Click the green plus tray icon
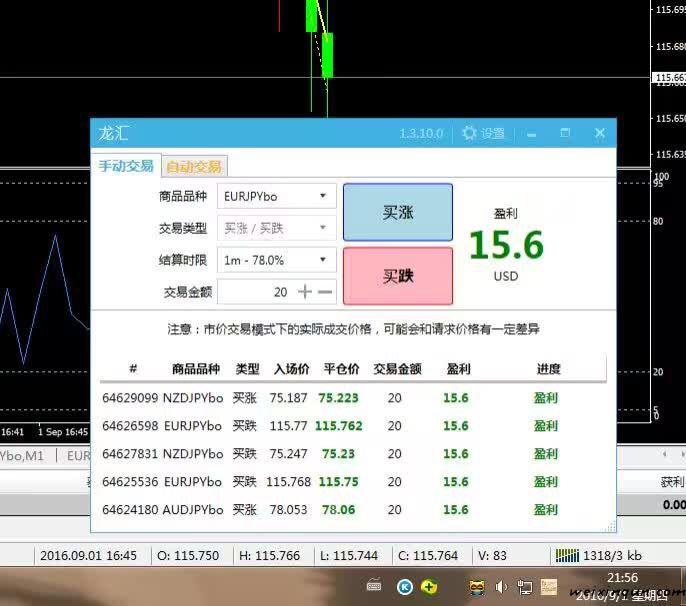686x606 pixels. [x=429, y=586]
